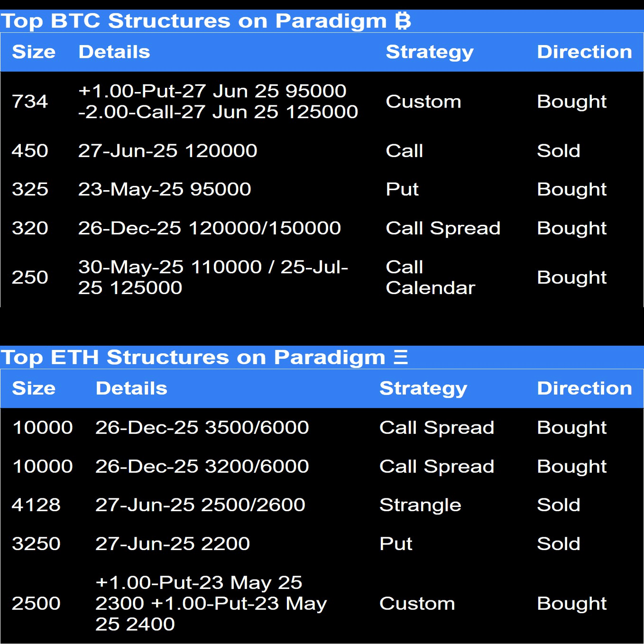This screenshot has height=644, width=644.
Task: Click 26-Dec-25 120000/150000 call spread
Action: tap(210, 228)
